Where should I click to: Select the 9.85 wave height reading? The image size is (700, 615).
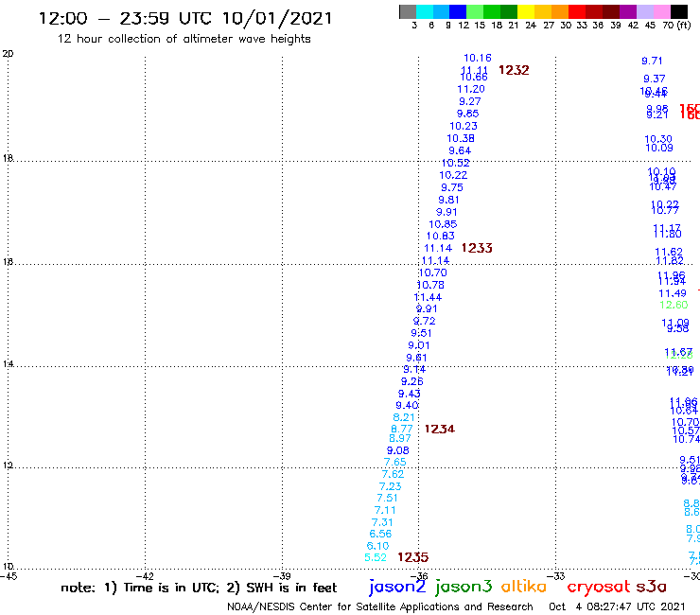(x=468, y=114)
